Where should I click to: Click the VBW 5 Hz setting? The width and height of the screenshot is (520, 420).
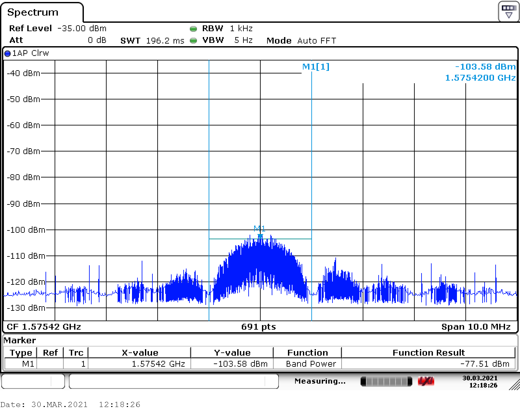[x=243, y=40]
